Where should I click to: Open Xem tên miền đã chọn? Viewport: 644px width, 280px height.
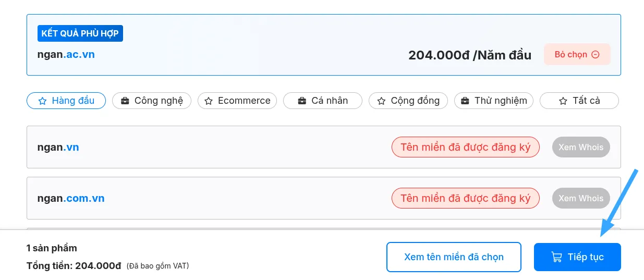click(454, 257)
